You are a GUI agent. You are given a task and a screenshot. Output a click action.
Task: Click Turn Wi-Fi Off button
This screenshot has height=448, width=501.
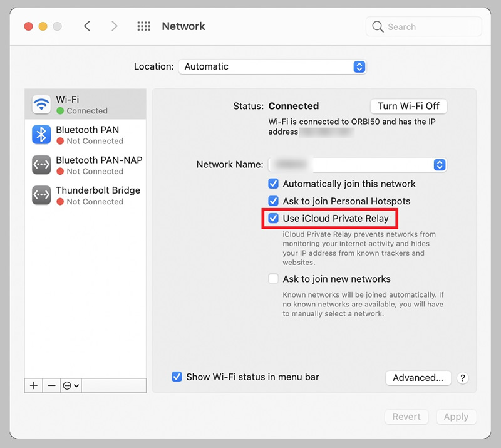(x=408, y=106)
